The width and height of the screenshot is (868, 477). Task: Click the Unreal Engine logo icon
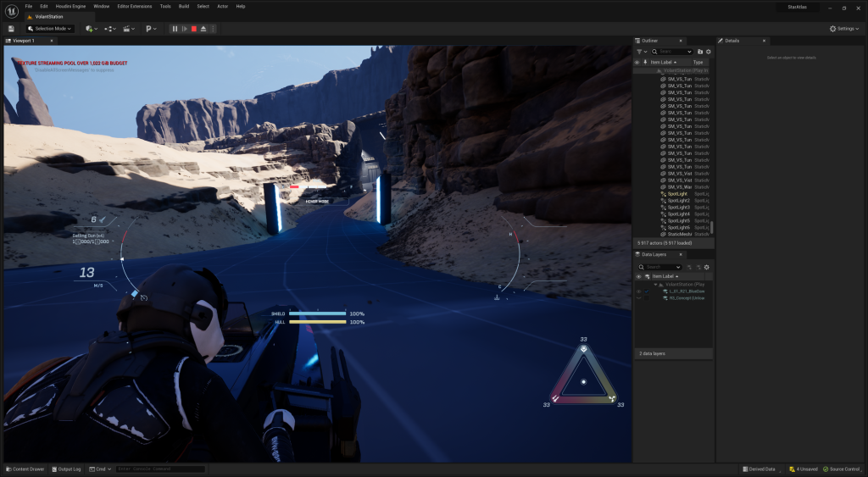pyautogui.click(x=11, y=10)
